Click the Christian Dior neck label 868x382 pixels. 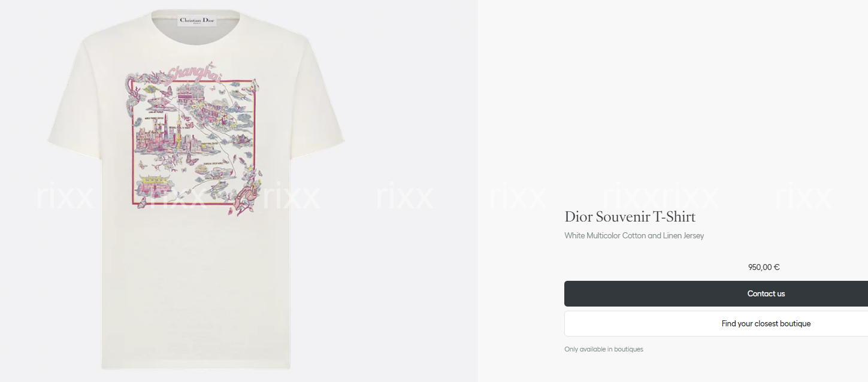coord(197,20)
